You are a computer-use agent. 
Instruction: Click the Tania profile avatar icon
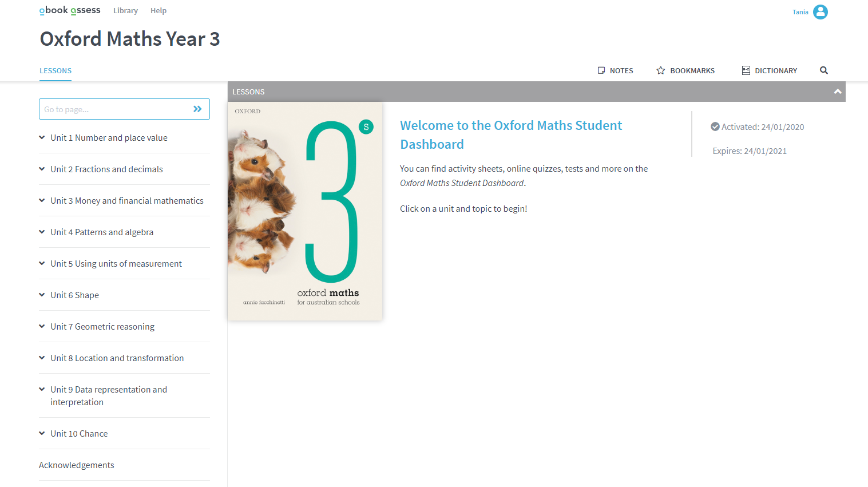click(820, 11)
